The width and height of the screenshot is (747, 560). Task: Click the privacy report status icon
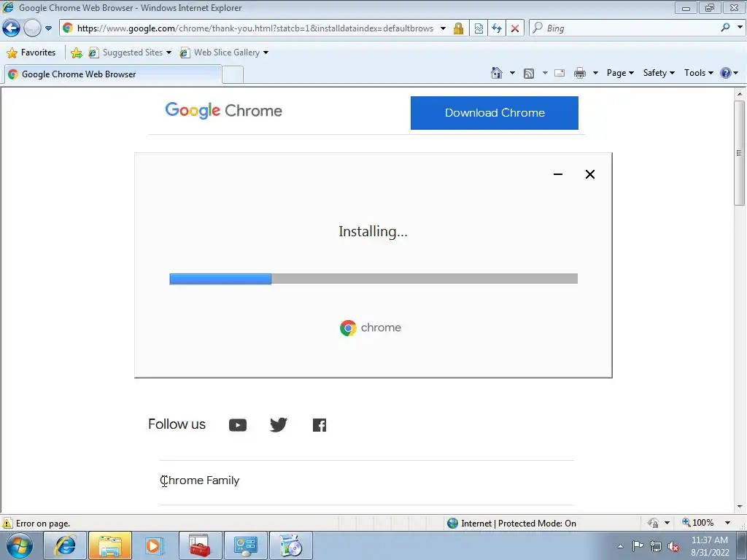653,524
